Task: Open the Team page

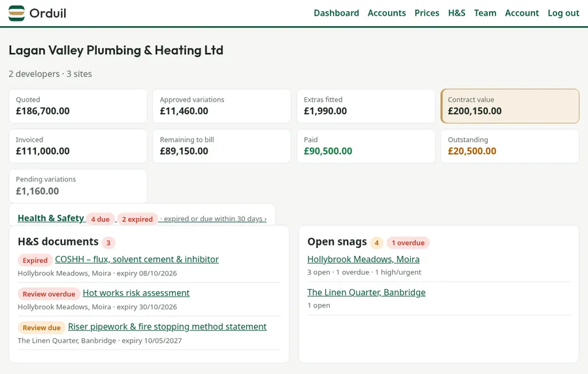Action: click(x=485, y=13)
